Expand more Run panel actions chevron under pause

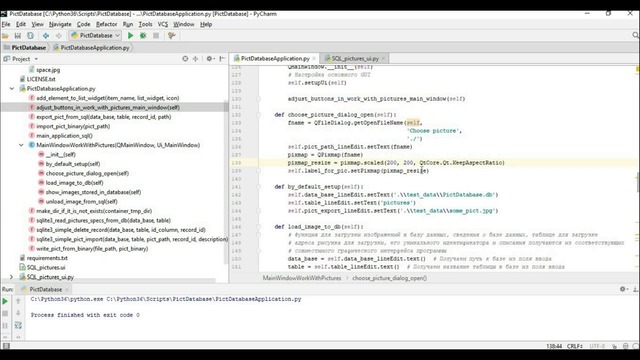point(5,337)
